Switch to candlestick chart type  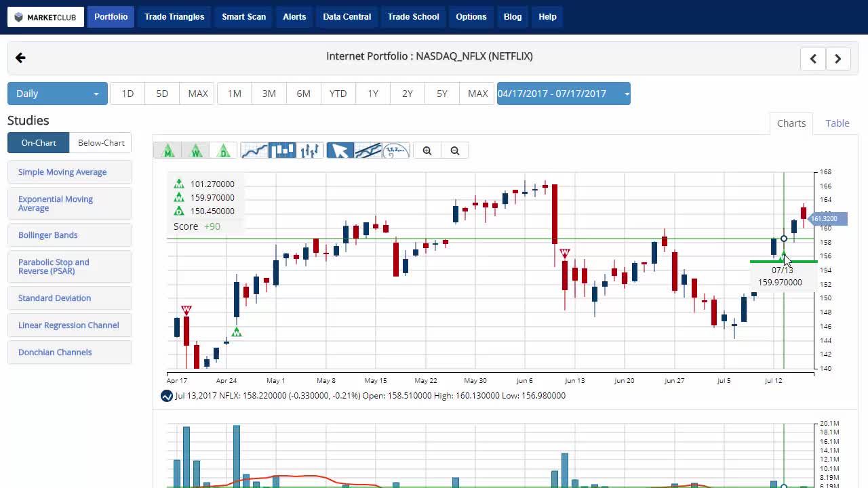click(x=282, y=150)
